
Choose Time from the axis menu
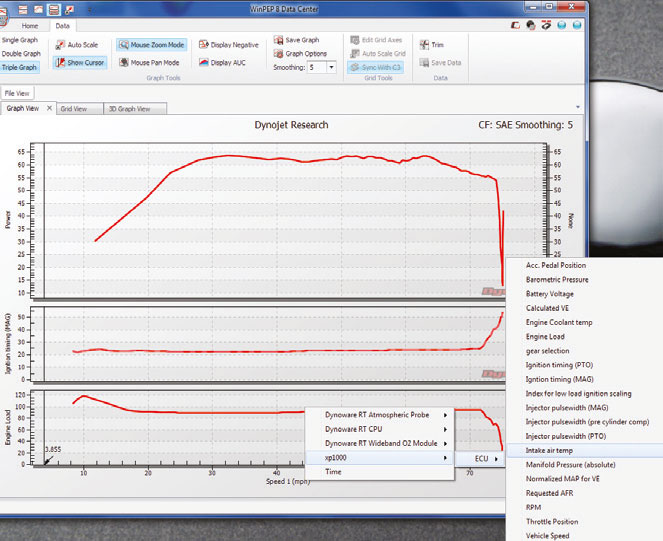(x=380, y=472)
